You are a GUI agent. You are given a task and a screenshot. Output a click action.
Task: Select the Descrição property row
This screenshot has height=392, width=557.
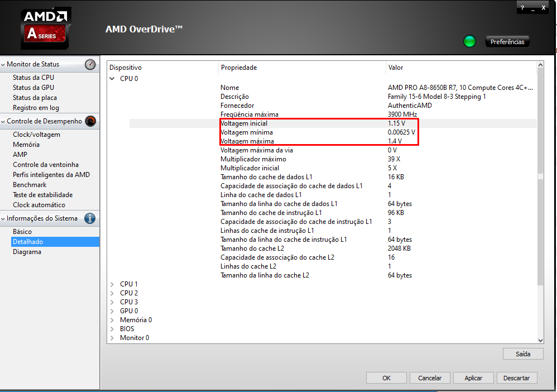[333, 96]
